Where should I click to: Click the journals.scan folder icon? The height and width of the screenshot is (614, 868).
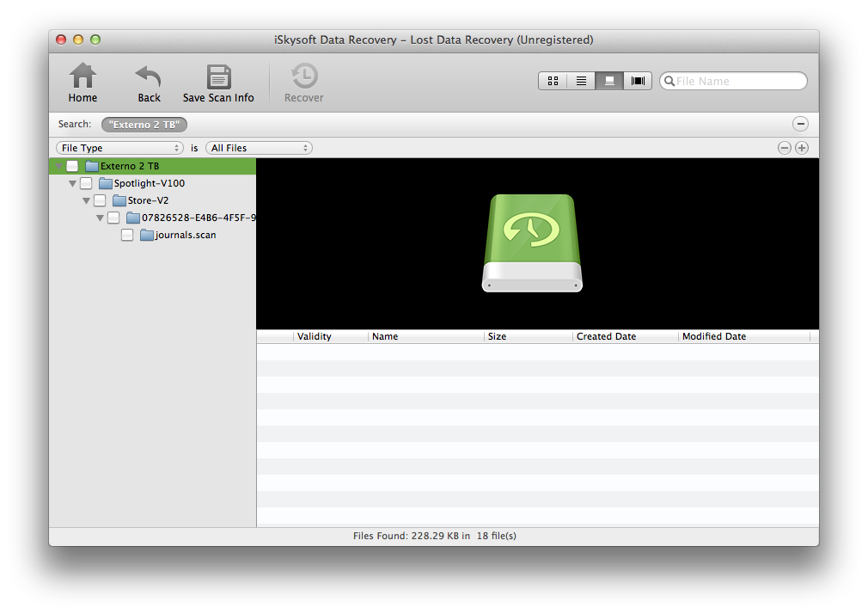click(x=147, y=235)
